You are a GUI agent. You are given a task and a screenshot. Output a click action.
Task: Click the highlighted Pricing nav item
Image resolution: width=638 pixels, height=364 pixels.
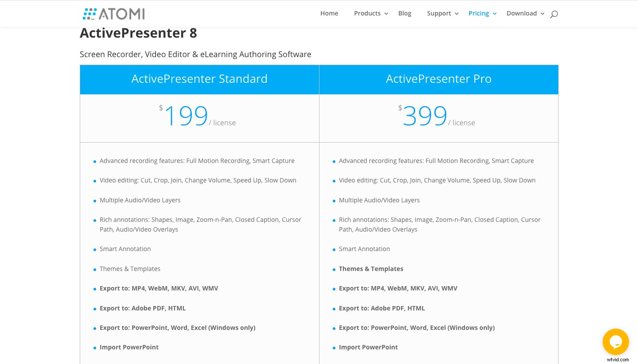(478, 13)
